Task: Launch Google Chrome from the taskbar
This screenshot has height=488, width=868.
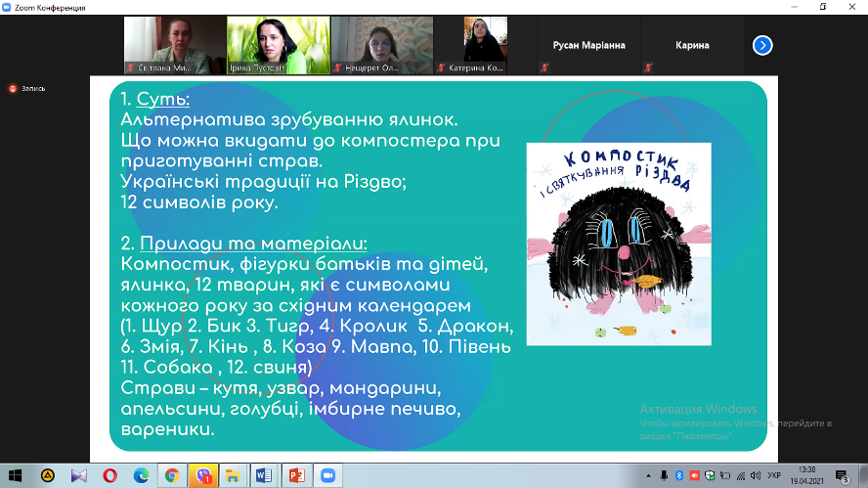Action: pos(172,475)
